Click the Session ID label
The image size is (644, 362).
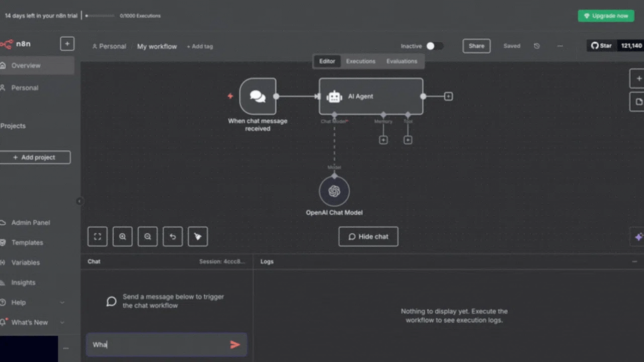coord(222,261)
